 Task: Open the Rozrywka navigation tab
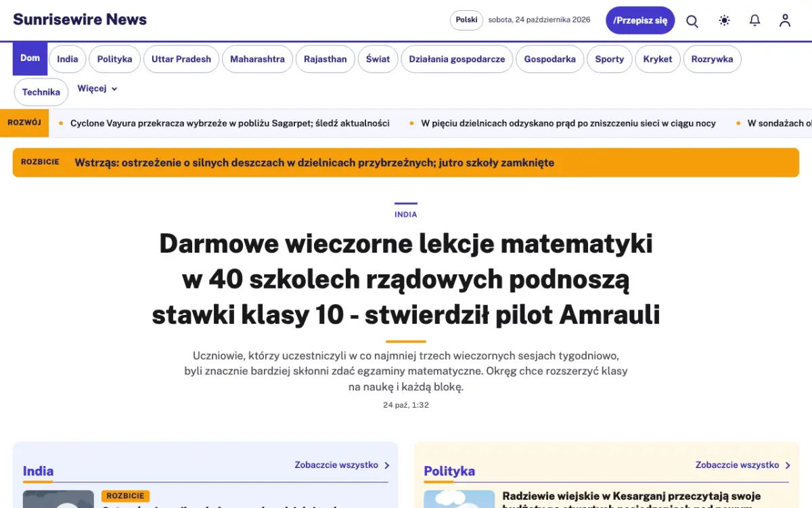click(x=713, y=59)
